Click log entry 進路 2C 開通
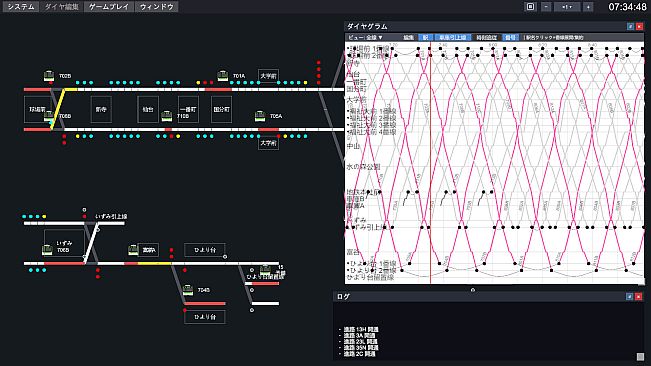This screenshot has width=651, height=366. pos(360,354)
